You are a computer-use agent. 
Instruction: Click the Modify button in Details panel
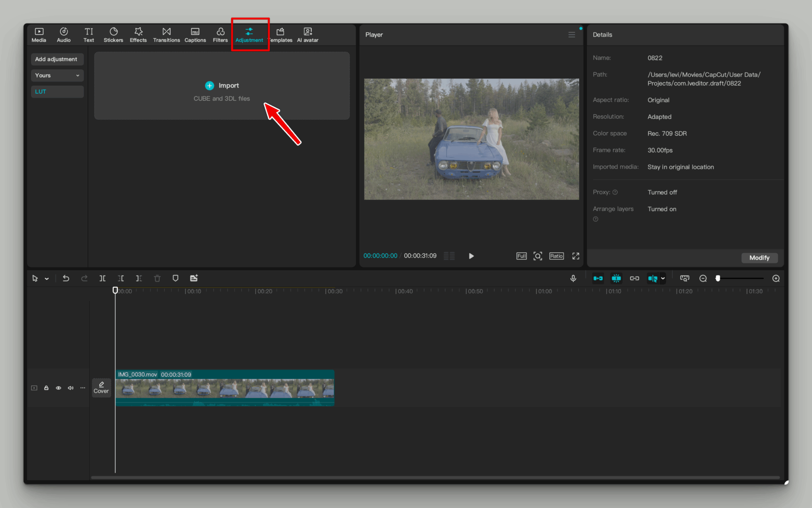[x=759, y=258]
